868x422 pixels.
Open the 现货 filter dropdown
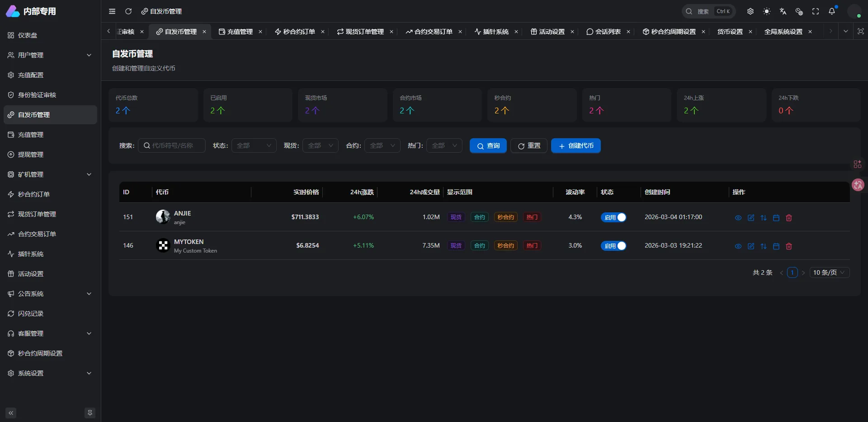tap(321, 145)
